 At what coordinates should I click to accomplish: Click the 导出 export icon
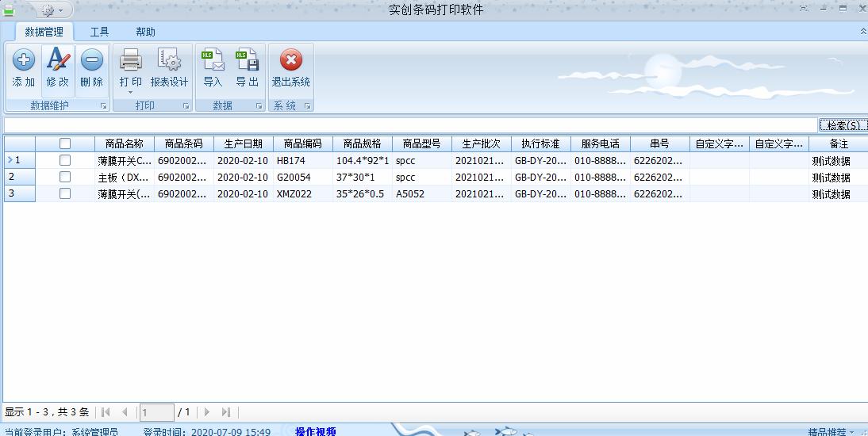247,59
